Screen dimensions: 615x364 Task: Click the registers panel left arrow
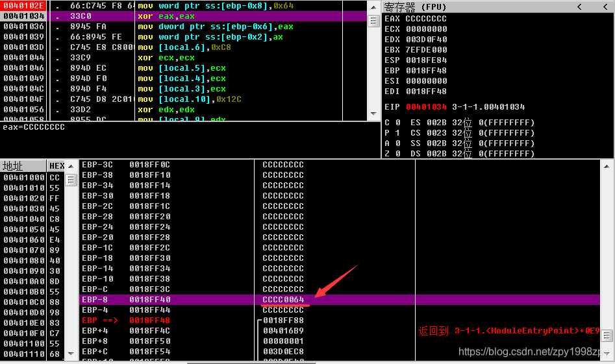pyautogui.click(x=579, y=6)
